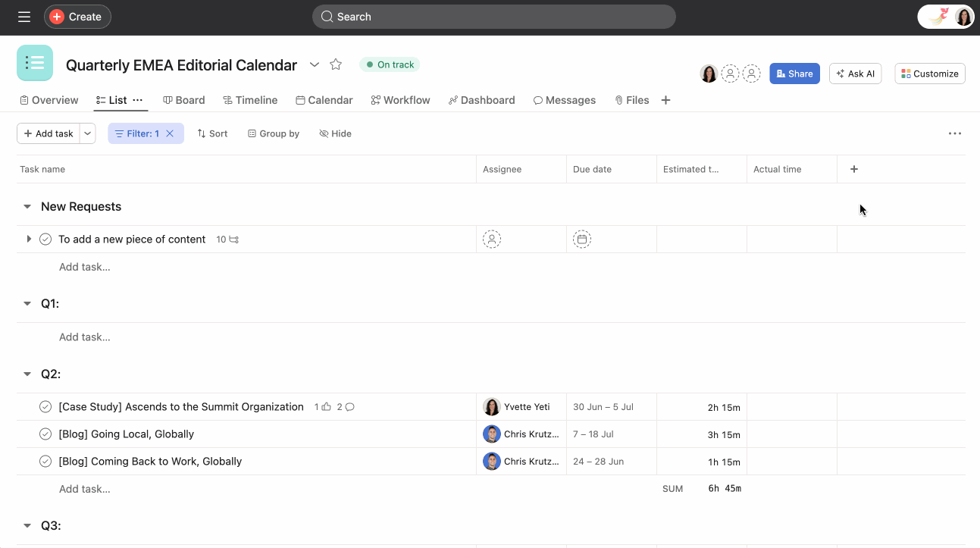Open the Create button with plus icon
Viewport: 980px width, 548px height.
[77, 16]
